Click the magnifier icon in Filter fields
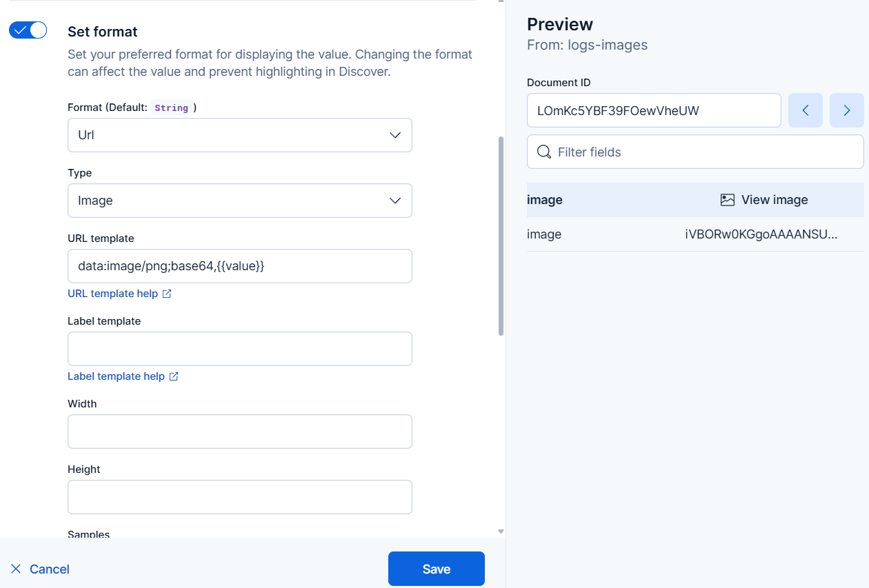Image resolution: width=869 pixels, height=588 pixels. point(544,151)
